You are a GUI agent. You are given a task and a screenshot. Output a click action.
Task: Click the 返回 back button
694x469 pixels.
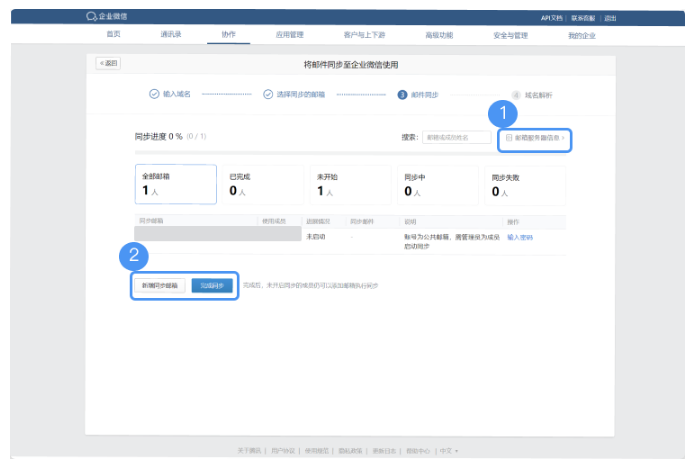108,63
